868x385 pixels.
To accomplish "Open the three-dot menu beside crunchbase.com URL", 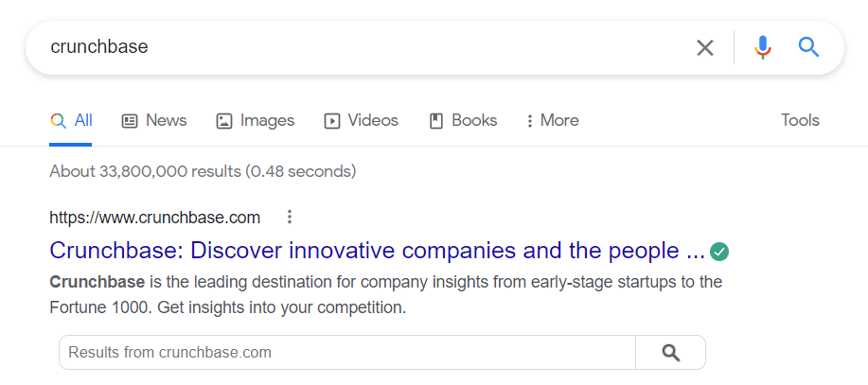I will click(289, 218).
